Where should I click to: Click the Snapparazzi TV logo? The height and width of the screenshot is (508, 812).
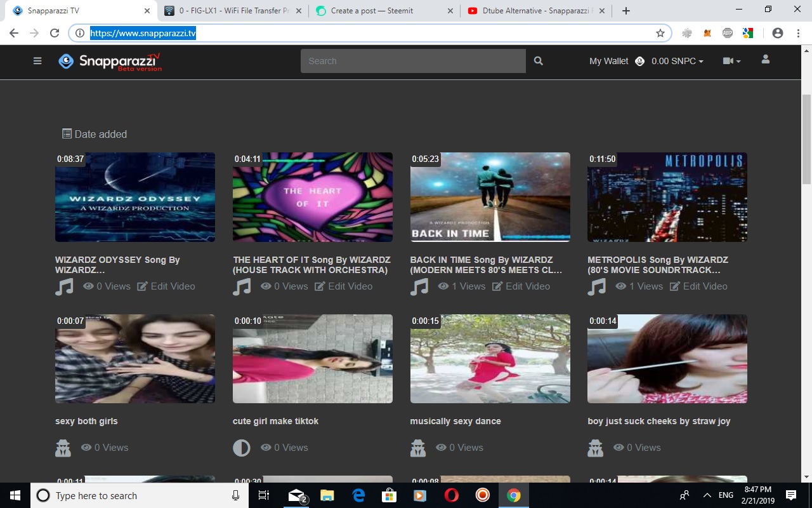pos(109,61)
